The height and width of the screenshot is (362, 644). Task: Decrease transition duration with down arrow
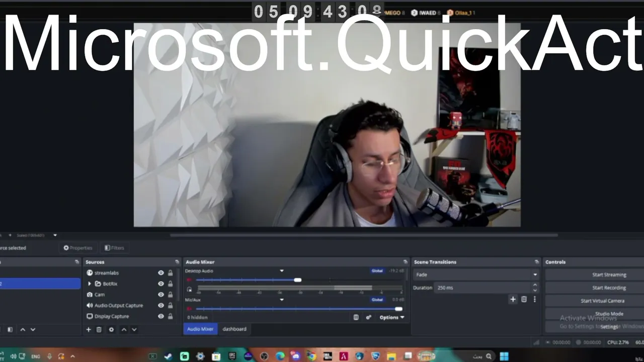tap(535, 290)
